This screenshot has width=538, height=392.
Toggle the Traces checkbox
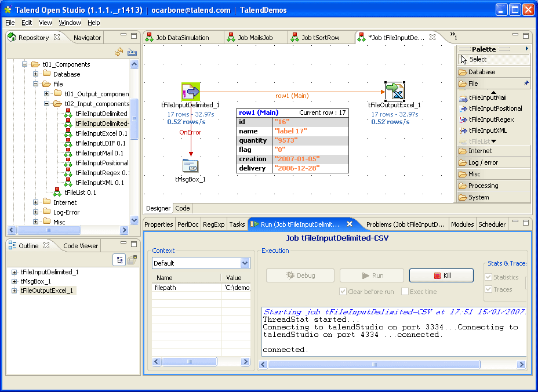coord(488,289)
